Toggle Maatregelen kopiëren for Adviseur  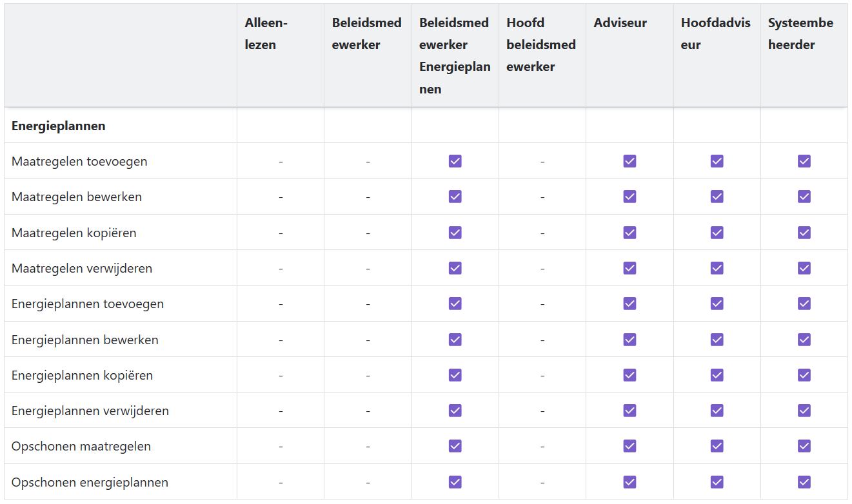[629, 233]
